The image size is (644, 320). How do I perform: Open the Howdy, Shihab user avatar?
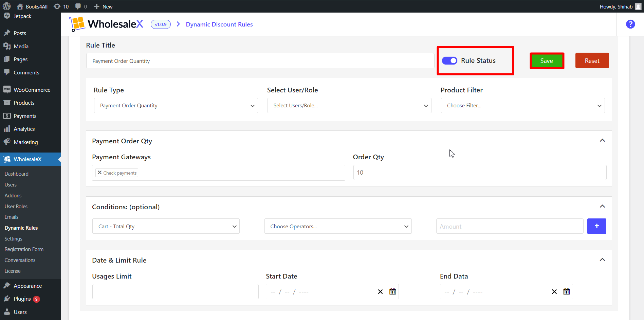(638, 6)
